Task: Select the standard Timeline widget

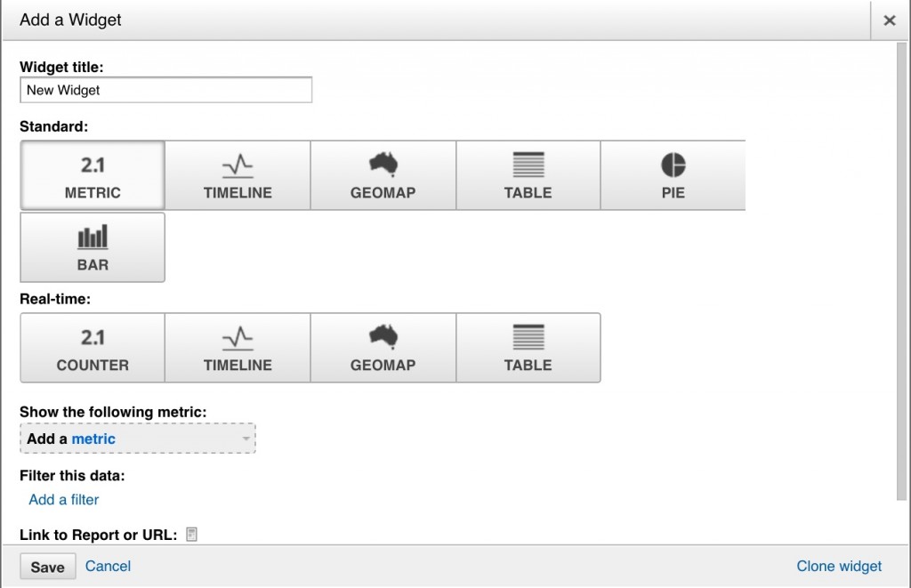Action: click(238, 174)
